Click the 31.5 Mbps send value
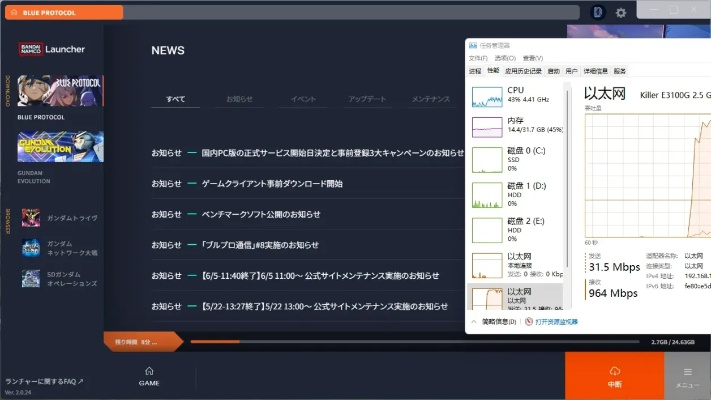 (x=614, y=267)
